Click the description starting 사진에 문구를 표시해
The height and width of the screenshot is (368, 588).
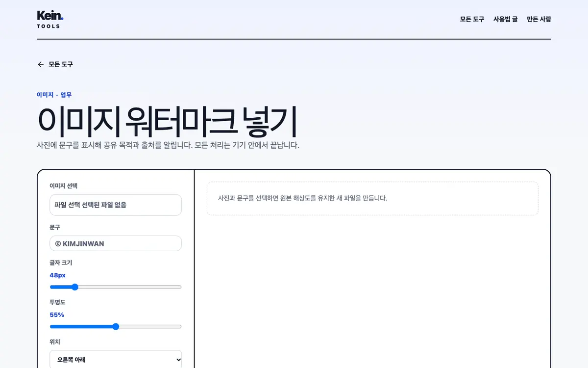coord(168,145)
